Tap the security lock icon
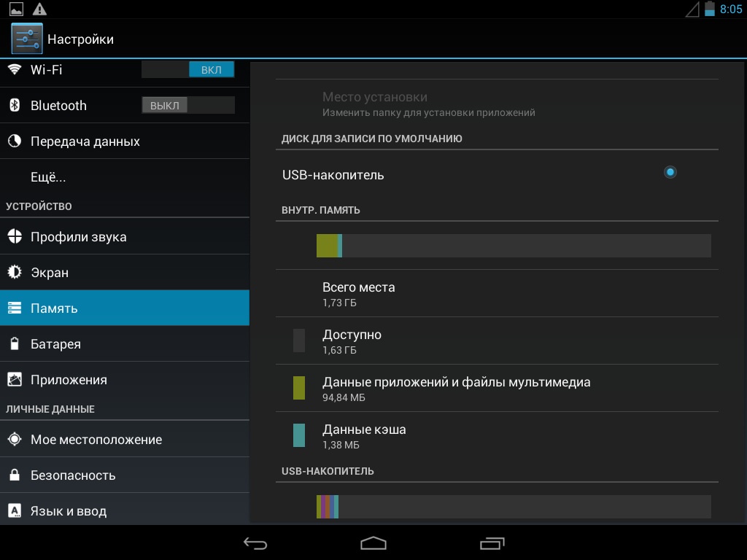Viewport: 747px width, 560px height. pyautogui.click(x=14, y=475)
